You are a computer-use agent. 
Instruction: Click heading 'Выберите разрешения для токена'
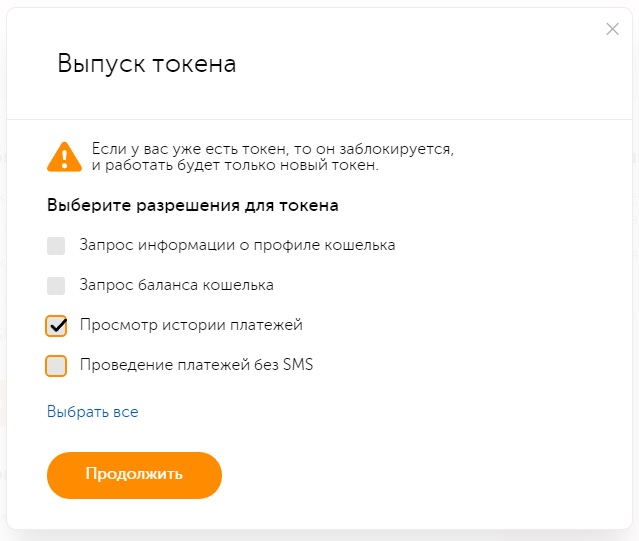click(x=192, y=206)
